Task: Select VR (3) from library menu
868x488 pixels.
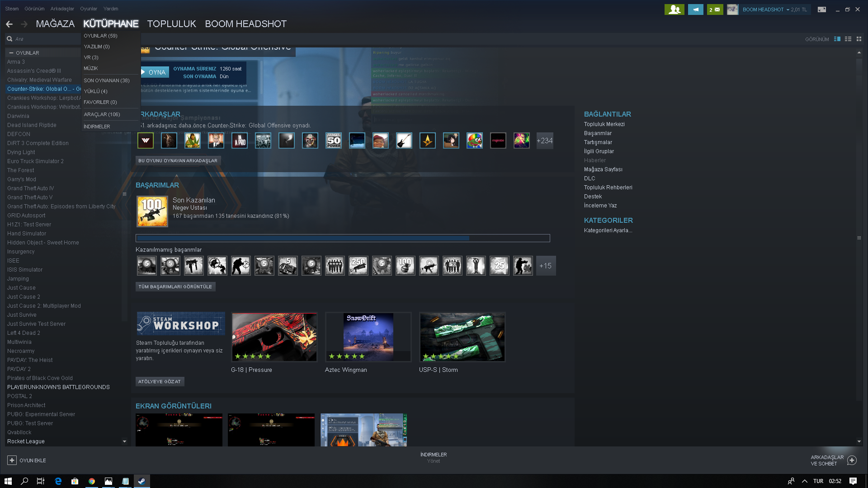Action: 91,57
